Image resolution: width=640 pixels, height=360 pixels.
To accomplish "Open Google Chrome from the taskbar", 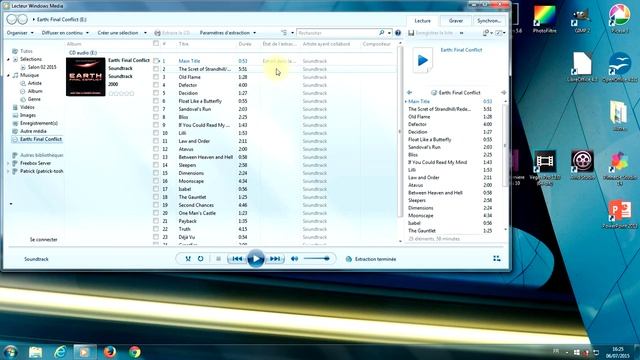I will point(135,351).
